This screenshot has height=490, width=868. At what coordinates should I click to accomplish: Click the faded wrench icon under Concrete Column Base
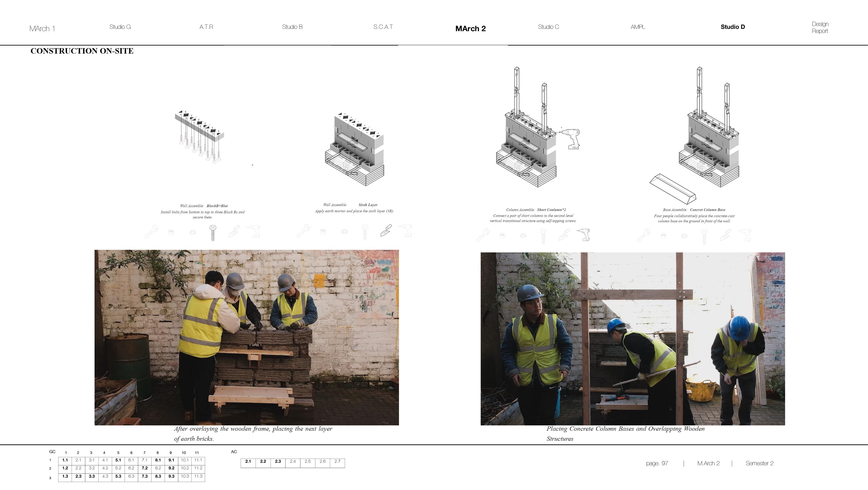tap(644, 235)
